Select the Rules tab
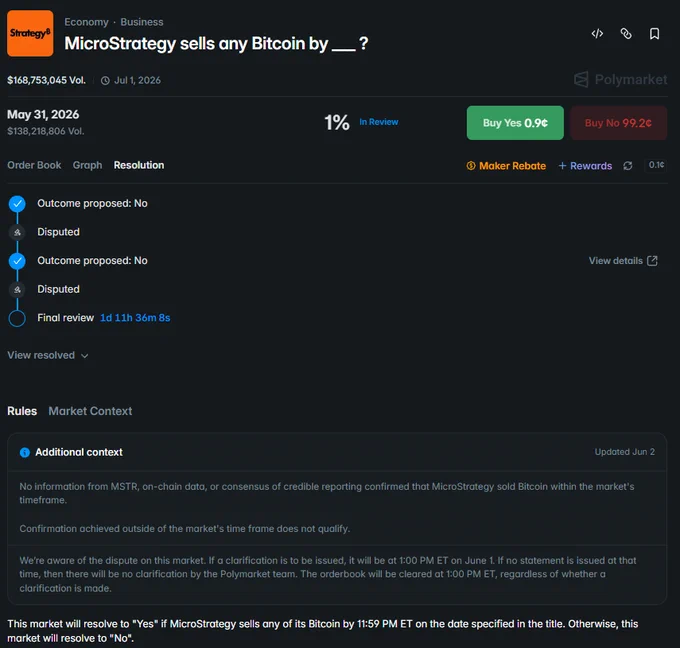This screenshot has height=648, width=680. click(x=22, y=411)
